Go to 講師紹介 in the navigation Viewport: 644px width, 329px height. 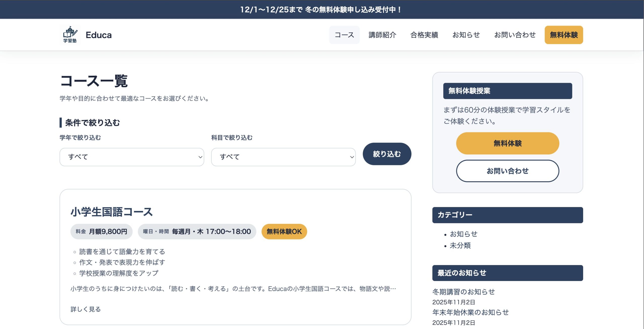382,35
